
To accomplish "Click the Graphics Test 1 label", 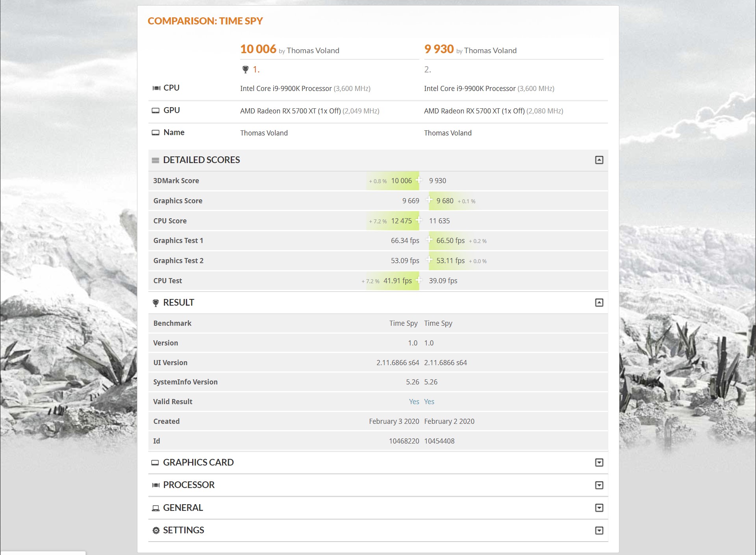I will coord(178,241).
